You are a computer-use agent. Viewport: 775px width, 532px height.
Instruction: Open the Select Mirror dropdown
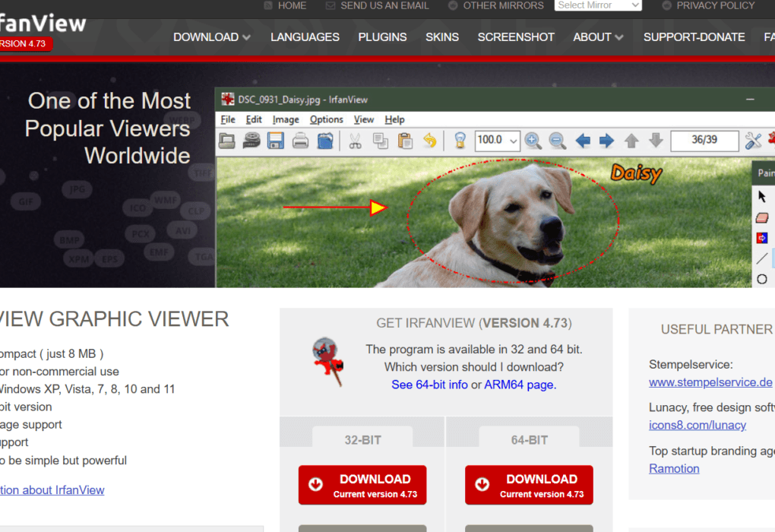[598, 5]
